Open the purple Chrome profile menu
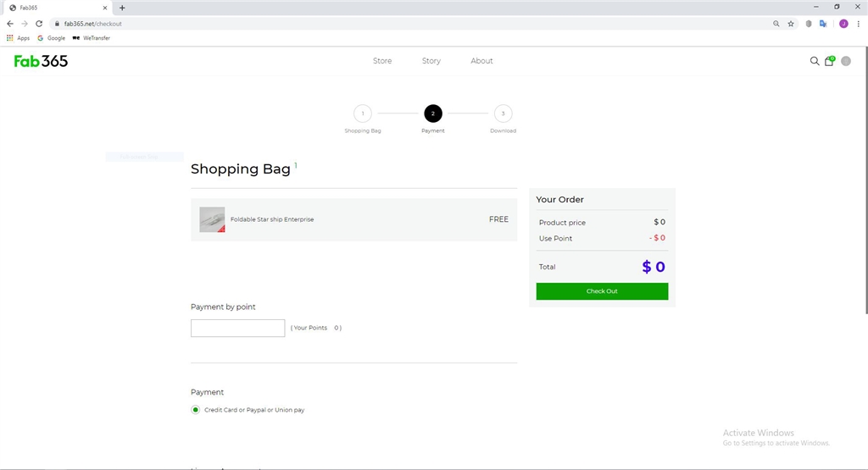868x470 pixels. tap(843, 24)
